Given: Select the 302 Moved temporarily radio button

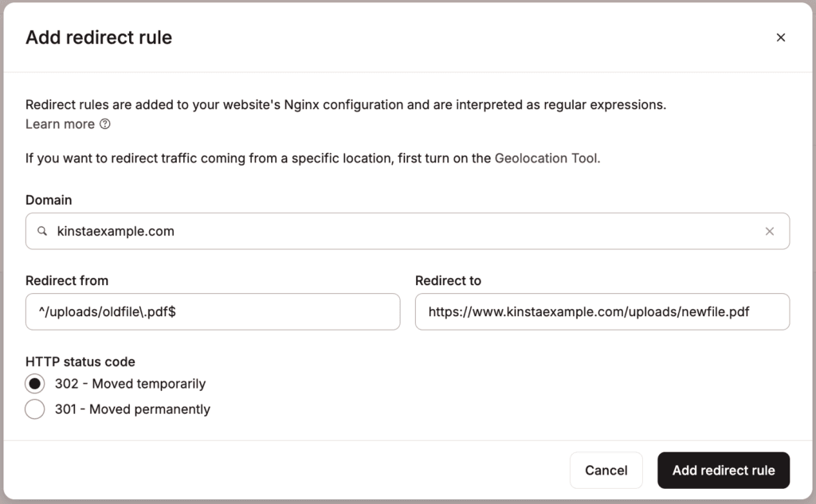Looking at the screenshot, I should coord(34,383).
